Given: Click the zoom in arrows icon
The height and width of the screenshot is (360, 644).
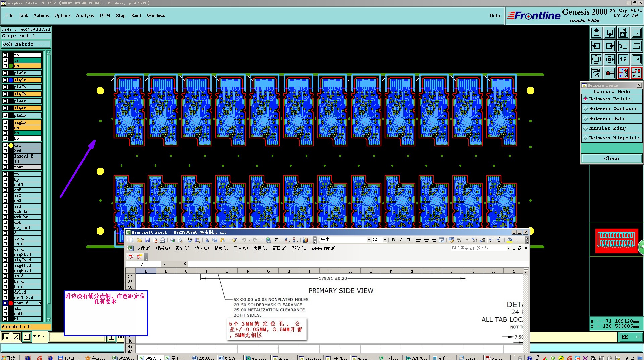Looking at the screenshot, I should point(596,59).
